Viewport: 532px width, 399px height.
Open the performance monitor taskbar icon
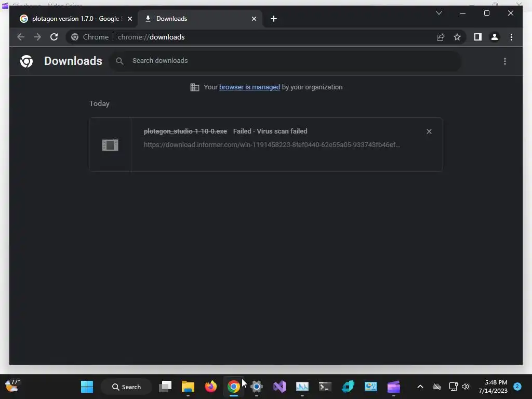pyautogui.click(x=302, y=387)
